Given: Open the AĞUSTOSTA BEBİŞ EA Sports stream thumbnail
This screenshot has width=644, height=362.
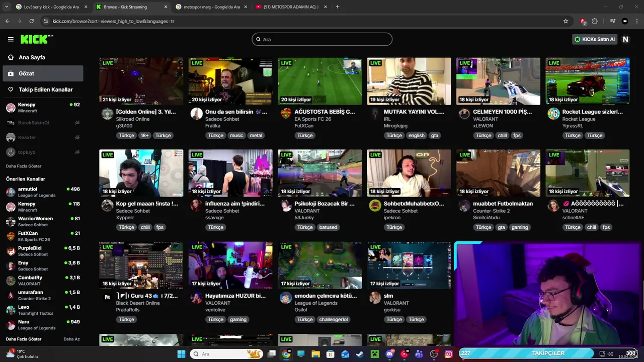Looking at the screenshot, I should click(x=319, y=81).
